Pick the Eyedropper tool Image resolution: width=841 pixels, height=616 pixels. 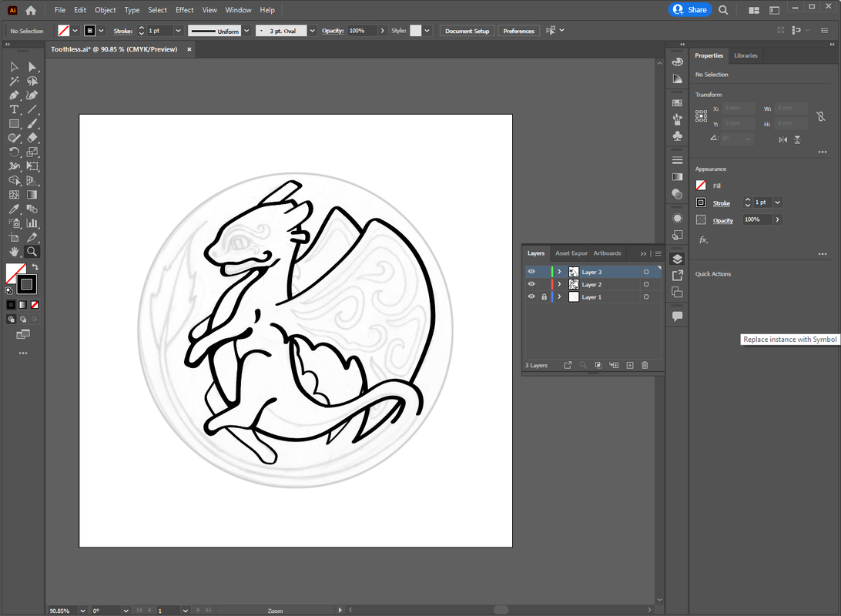point(14,209)
